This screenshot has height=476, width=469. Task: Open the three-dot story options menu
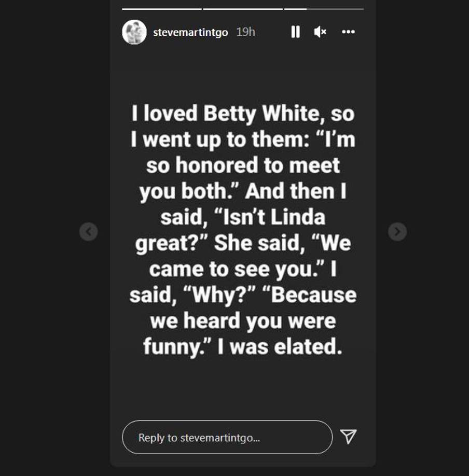tap(348, 32)
